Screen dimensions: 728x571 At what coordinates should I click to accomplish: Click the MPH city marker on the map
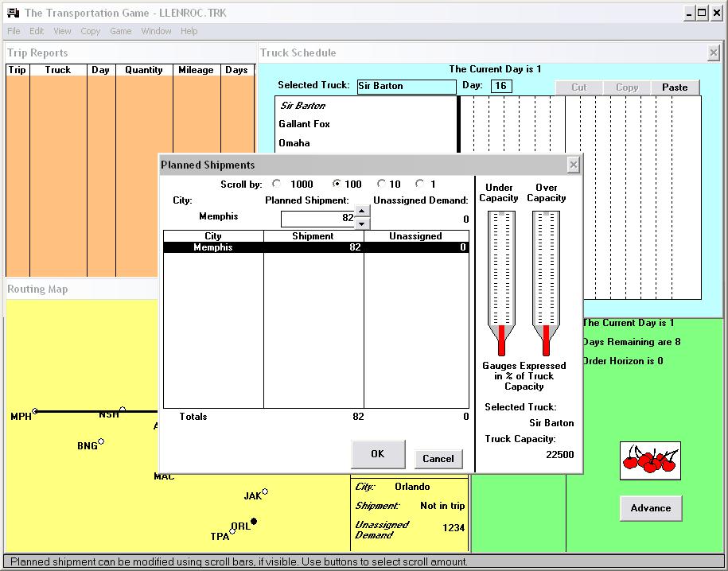coord(35,411)
